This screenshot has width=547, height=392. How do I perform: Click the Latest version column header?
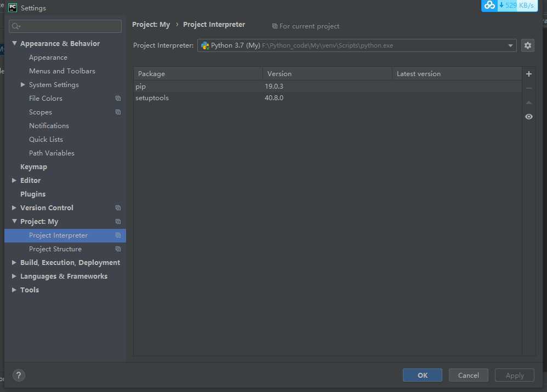457,74
